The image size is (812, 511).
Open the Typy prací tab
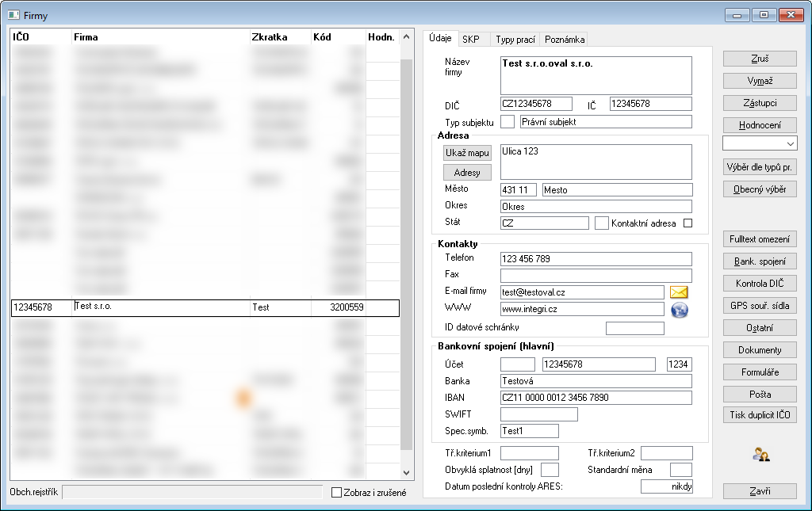(515, 40)
